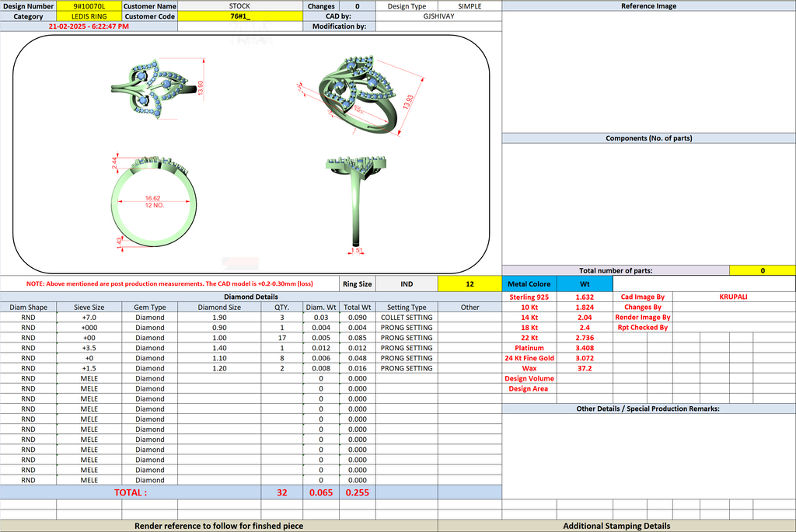Click the Components (No. of parts) header
Viewport: 796px width, 532px height.
[x=648, y=138]
